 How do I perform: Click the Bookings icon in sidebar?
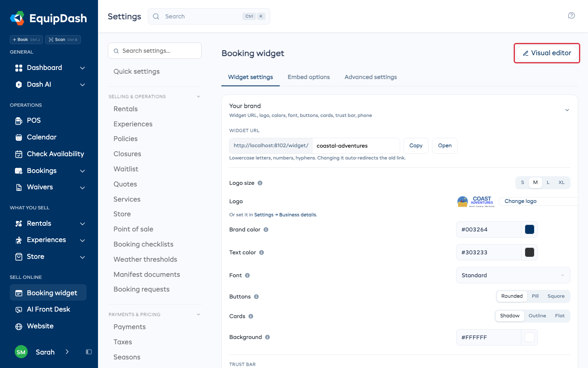[x=19, y=171]
